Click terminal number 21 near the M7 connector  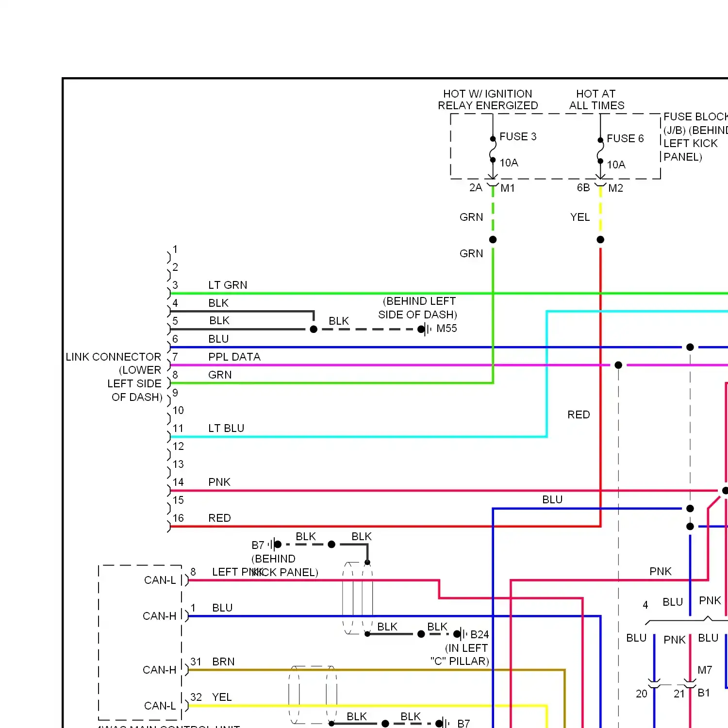click(679, 694)
